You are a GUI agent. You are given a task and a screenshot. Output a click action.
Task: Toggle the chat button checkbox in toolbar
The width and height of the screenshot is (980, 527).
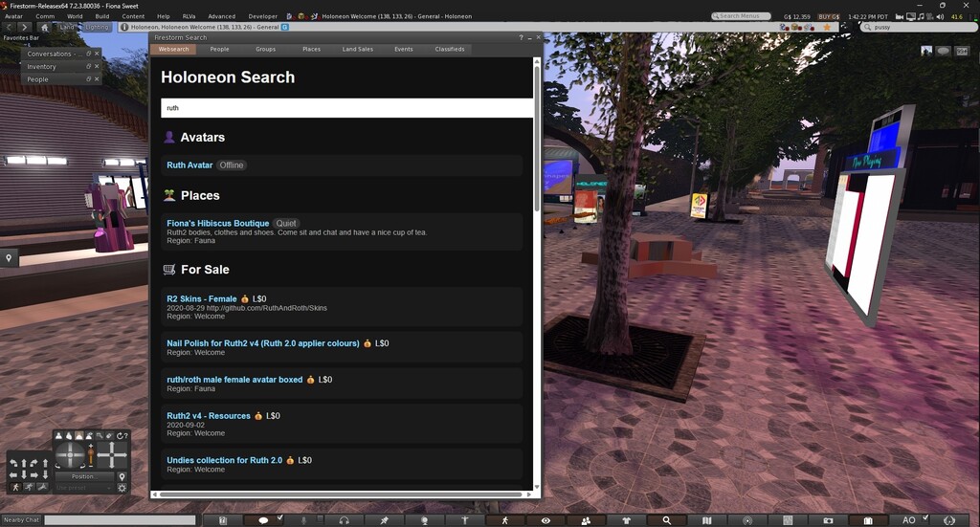[279, 517]
